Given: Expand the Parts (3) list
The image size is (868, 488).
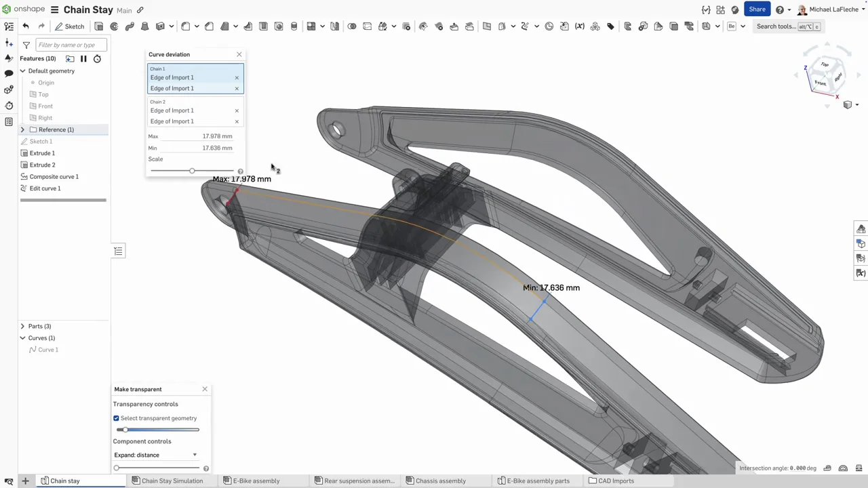Looking at the screenshot, I should click(22, 326).
